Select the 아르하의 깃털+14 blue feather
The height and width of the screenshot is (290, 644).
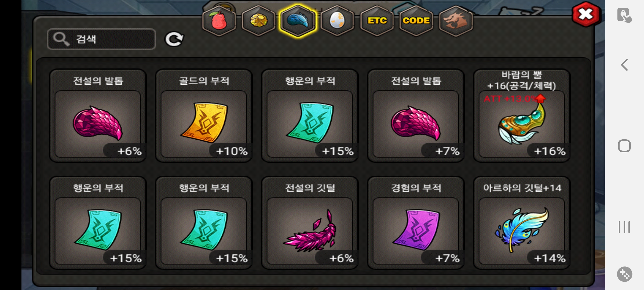click(x=522, y=223)
